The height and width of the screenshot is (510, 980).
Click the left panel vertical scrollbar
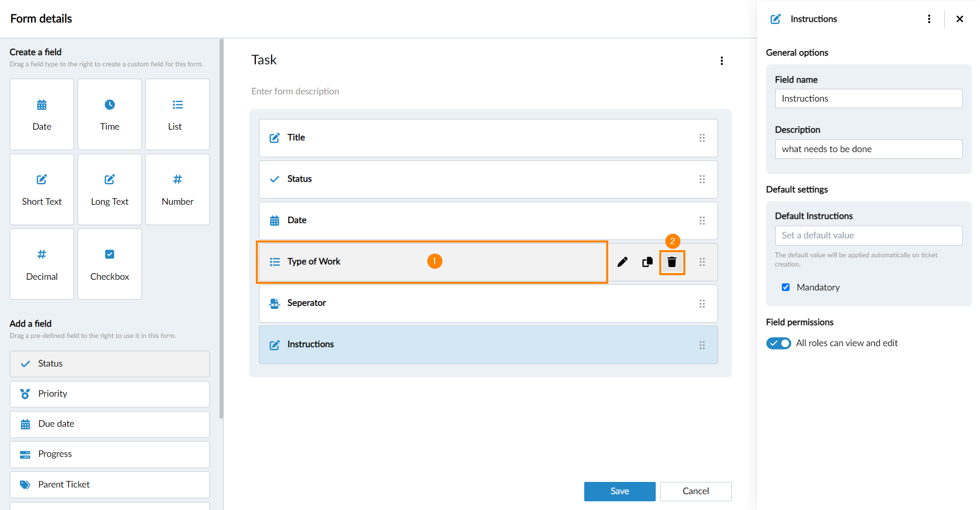(221, 230)
